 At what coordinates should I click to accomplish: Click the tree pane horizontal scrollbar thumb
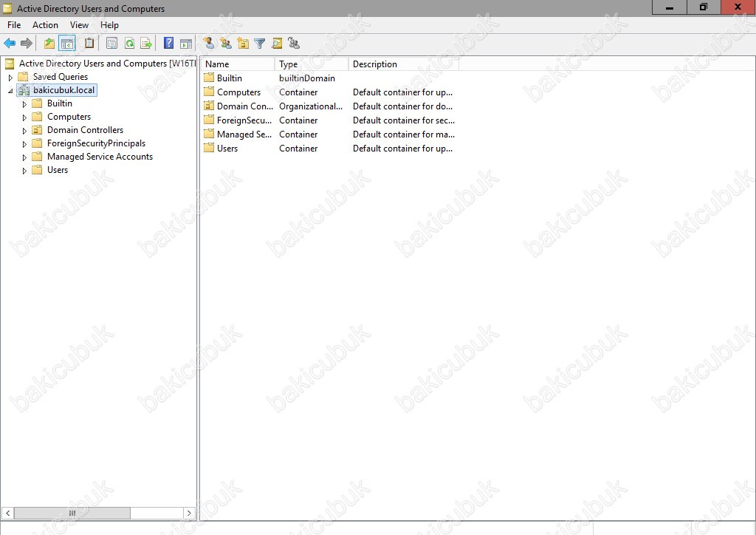72,513
